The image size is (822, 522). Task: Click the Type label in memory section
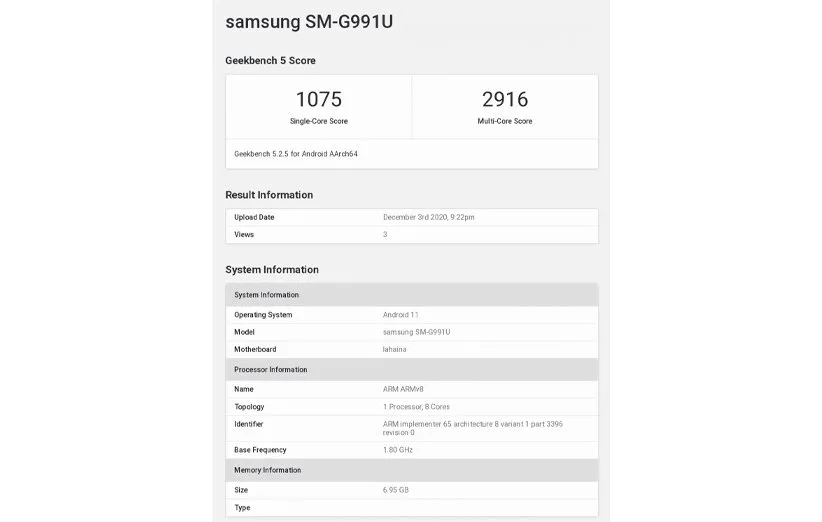pos(242,508)
